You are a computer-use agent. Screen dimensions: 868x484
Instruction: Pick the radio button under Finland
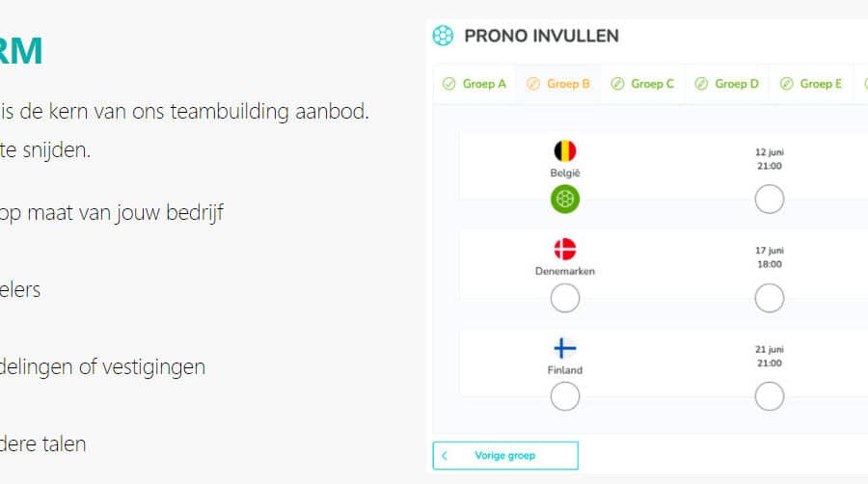(565, 396)
